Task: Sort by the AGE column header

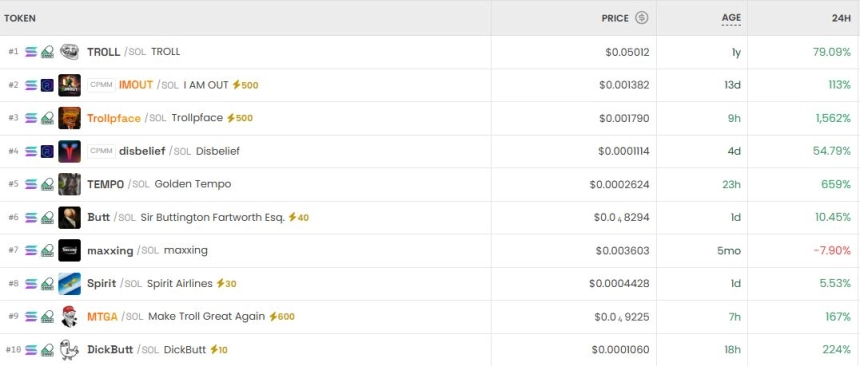Action: 731,18
